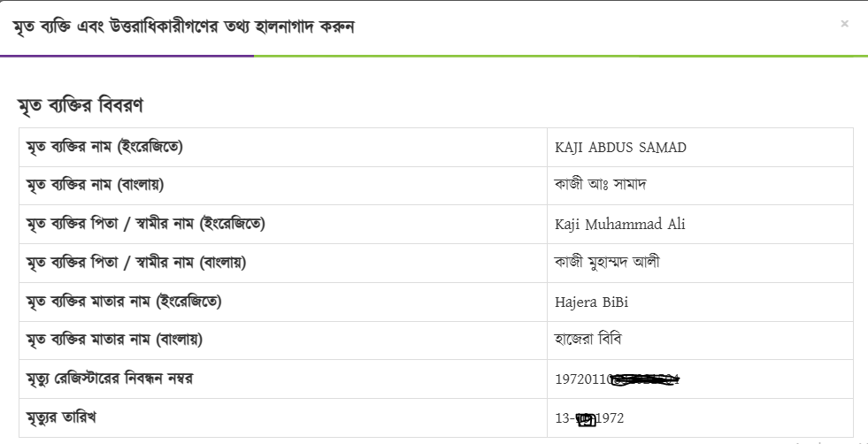The height and width of the screenshot is (444, 868).
Task: Click the value 'কাজী মুহাম্মদ আলী'
Action: [x=606, y=263]
